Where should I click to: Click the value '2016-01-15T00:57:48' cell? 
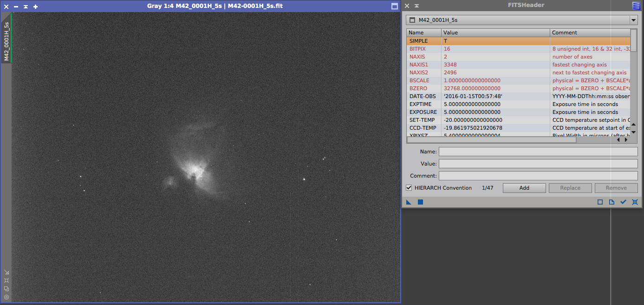tap(495, 96)
